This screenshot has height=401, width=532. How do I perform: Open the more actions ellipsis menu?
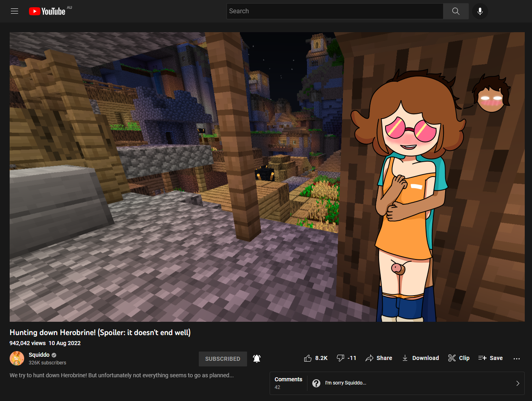click(517, 358)
